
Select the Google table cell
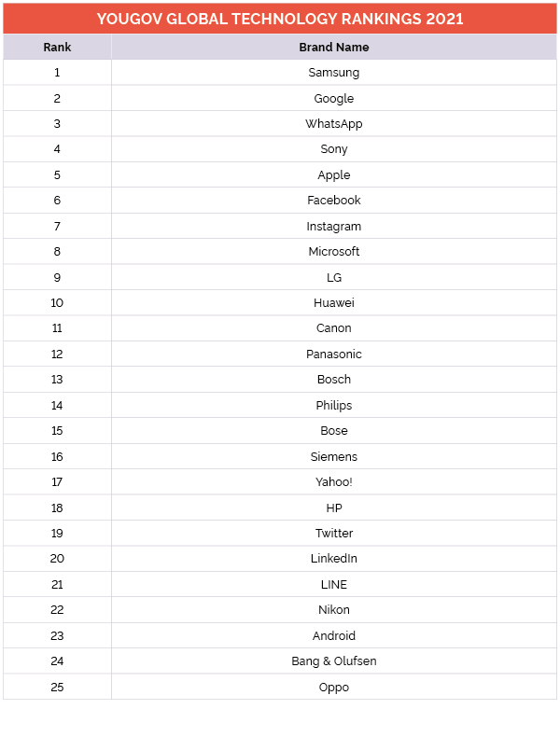pos(334,98)
